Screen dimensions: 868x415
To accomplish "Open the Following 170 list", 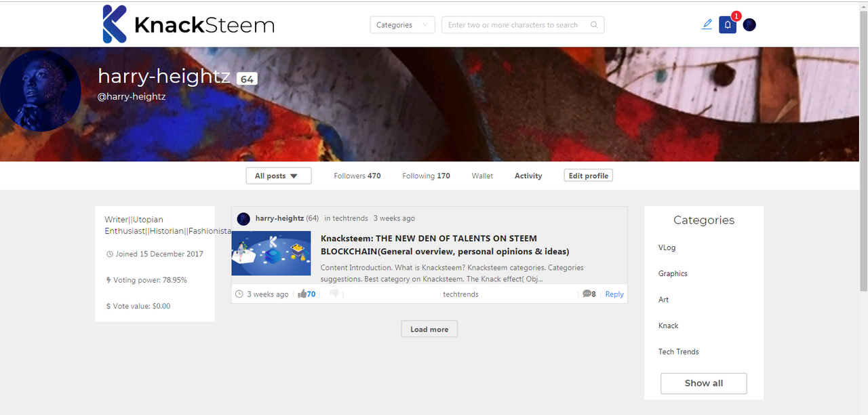I will [x=426, y=176].
